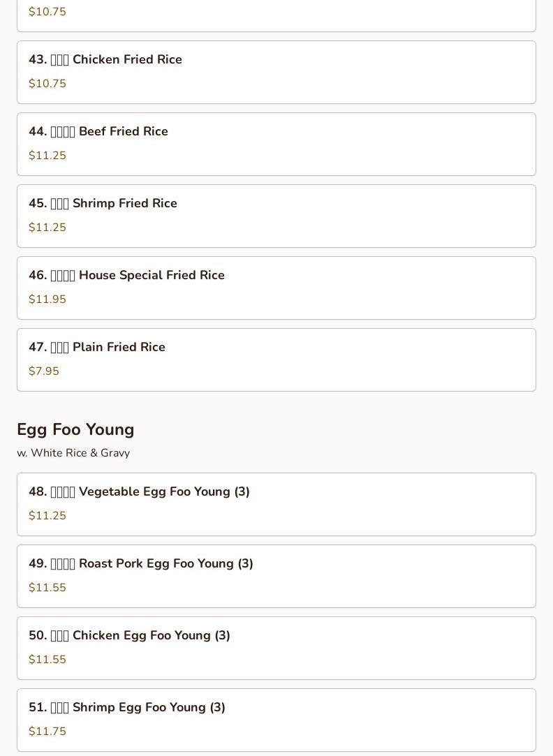Click the $11.55 Roast Pork Egg Foo Young price
This screenshot has width=553, height=756.
click(47, 588)
